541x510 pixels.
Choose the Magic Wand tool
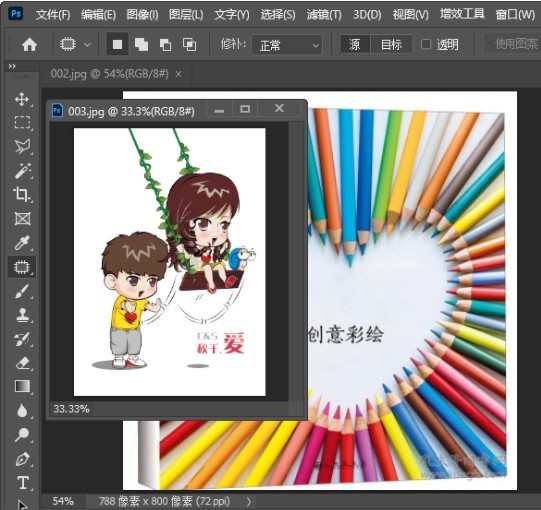(22, 170)
